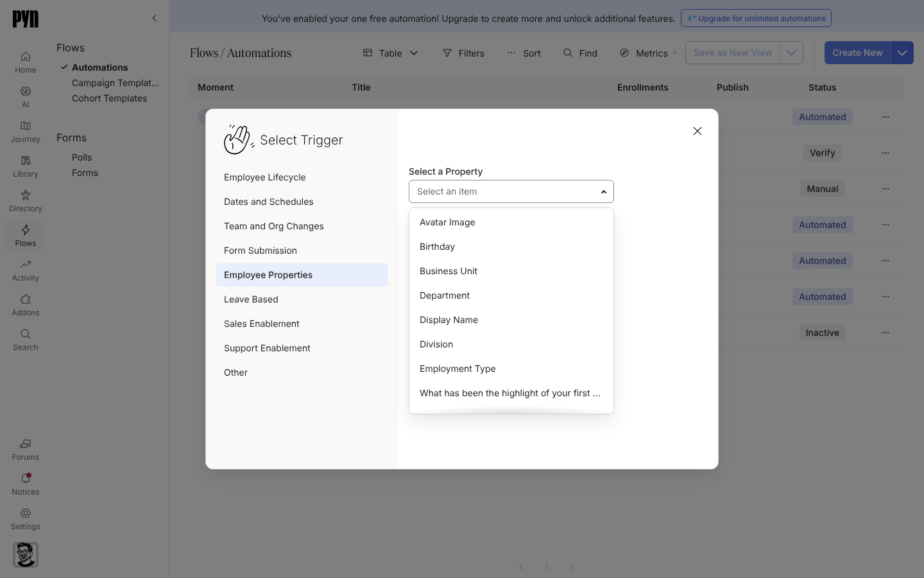Choose Birthday from the property list

coord(511,247)
